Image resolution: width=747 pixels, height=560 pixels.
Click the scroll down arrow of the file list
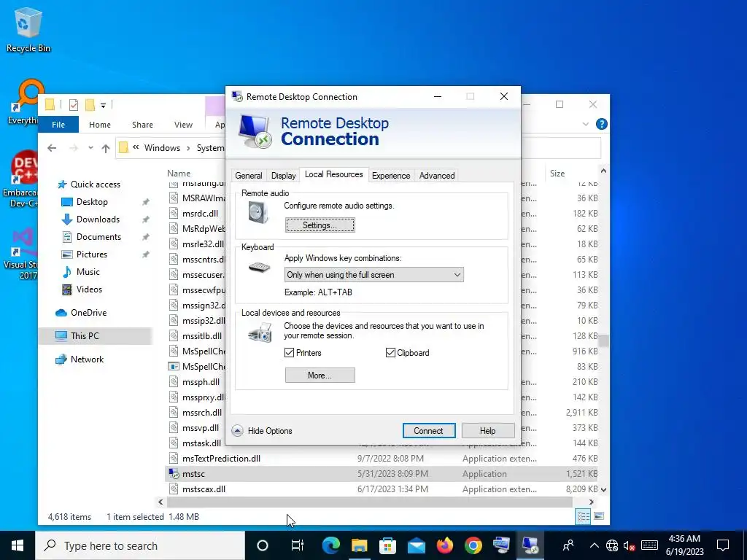pyautogui.click(x=603, y=489)
